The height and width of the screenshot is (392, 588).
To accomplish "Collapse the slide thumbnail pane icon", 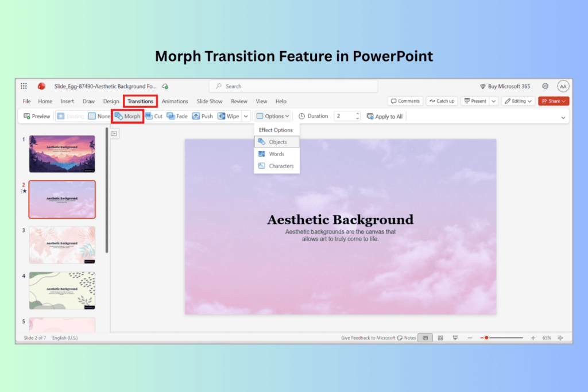I will (114, 133).
